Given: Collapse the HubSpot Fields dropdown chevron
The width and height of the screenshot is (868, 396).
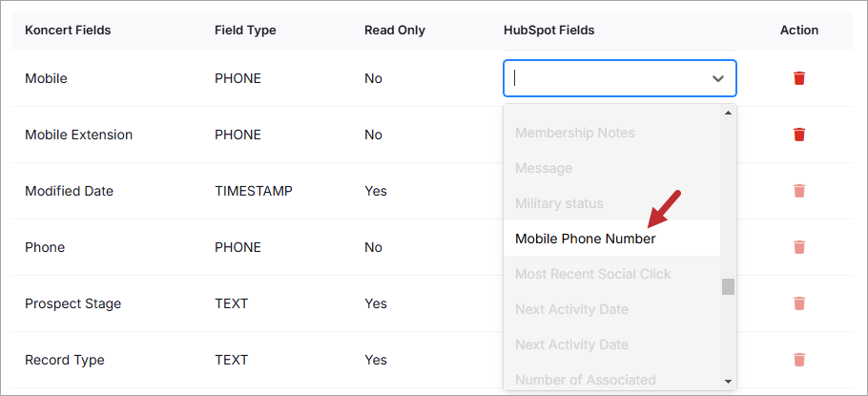Looking at the screenshot, I should (718, 78).
